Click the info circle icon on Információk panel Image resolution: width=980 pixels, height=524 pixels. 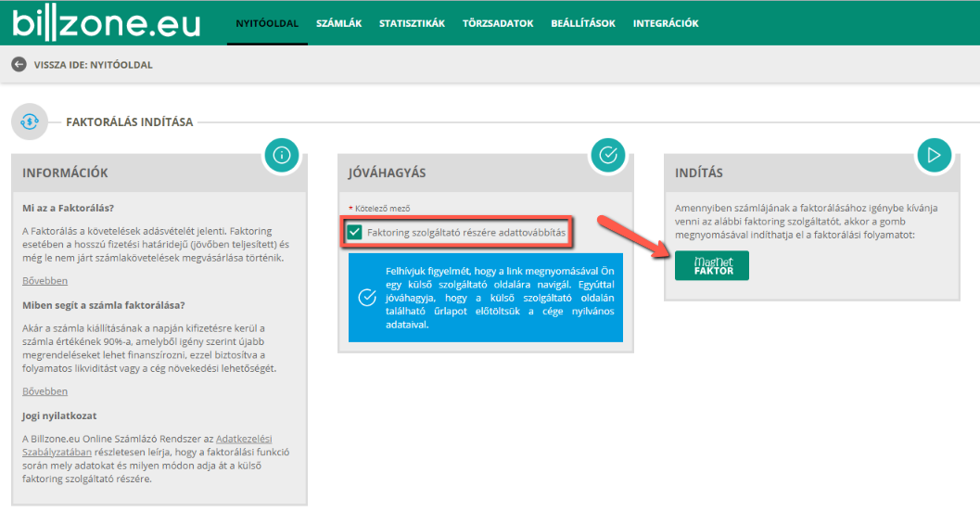[x=281, y=155]
